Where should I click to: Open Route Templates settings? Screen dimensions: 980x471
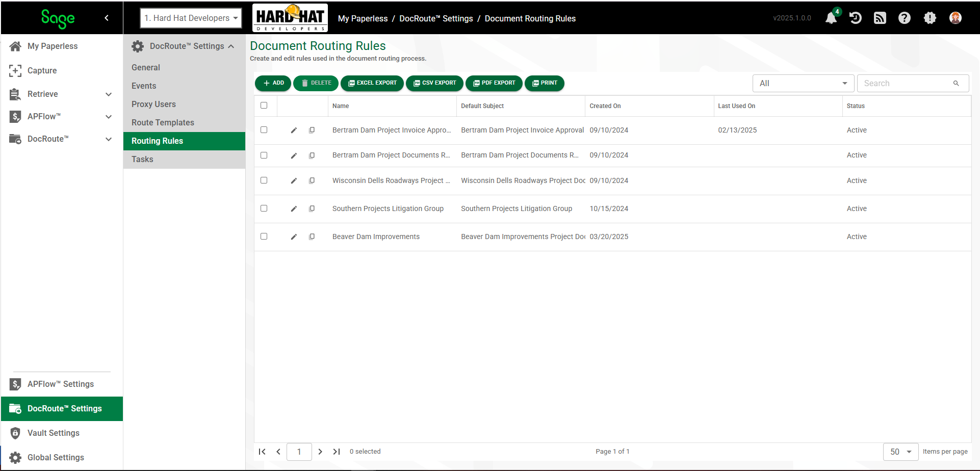[184, 122]
